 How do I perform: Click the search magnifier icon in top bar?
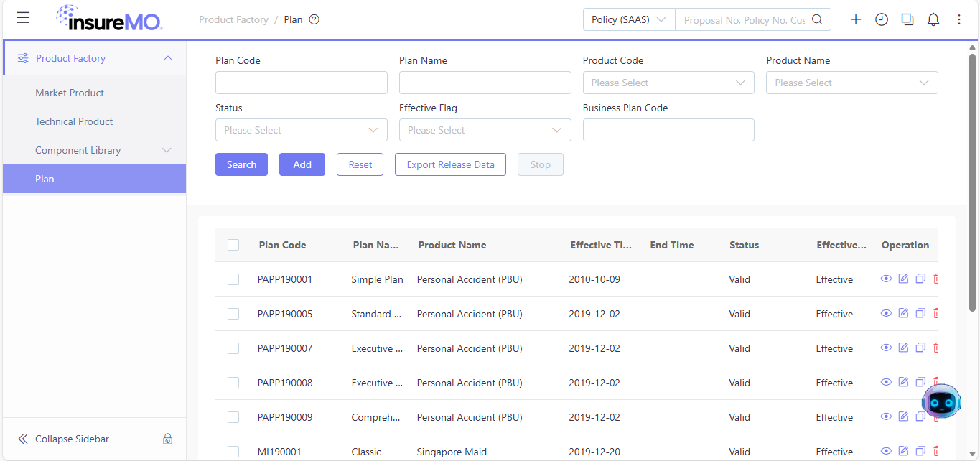[817, 19]
